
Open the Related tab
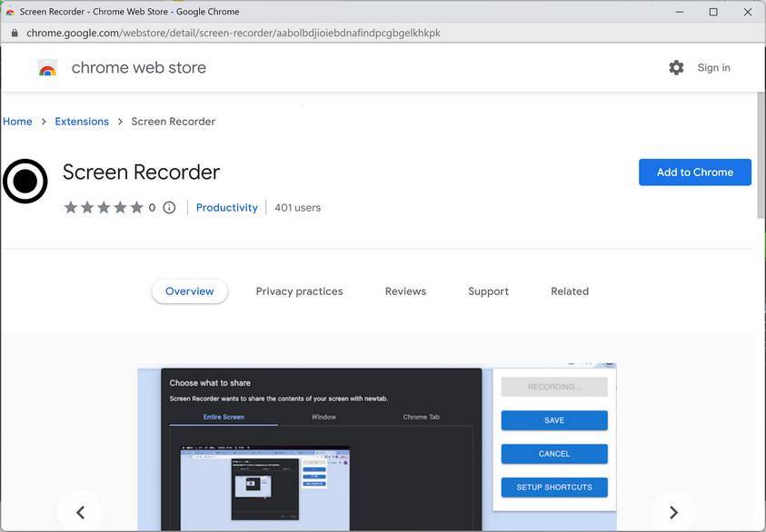click(570, 291)
